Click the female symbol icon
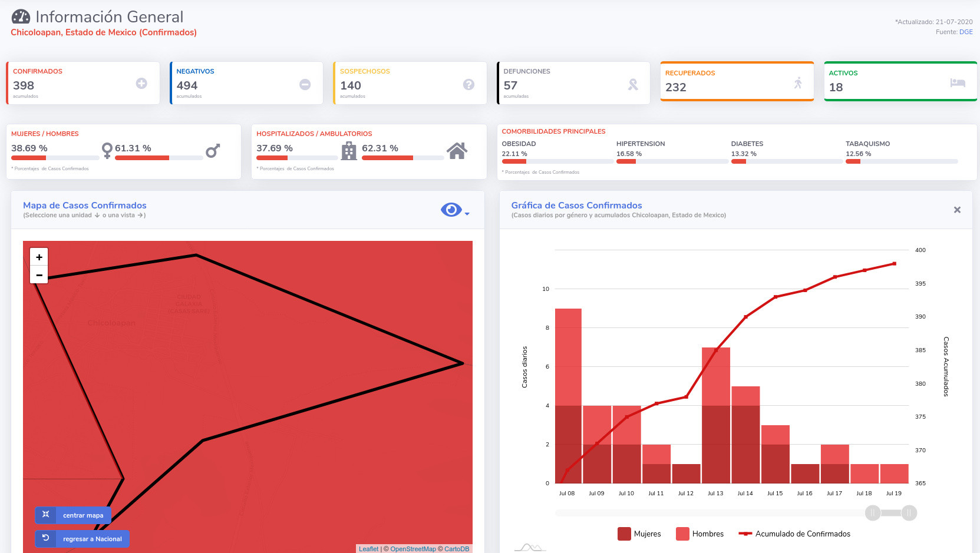The height and width of the screenshot is (553, 980). pos(107,151)
